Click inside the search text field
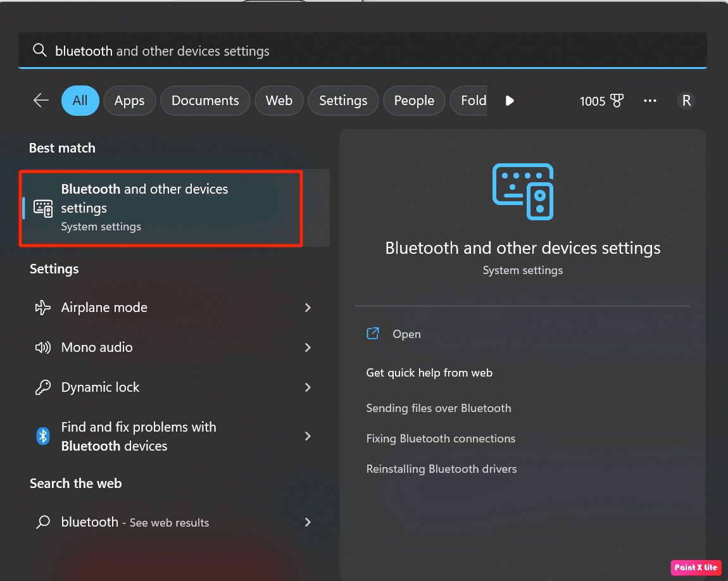This screenshot has height=581, width=728. point(362,50)
